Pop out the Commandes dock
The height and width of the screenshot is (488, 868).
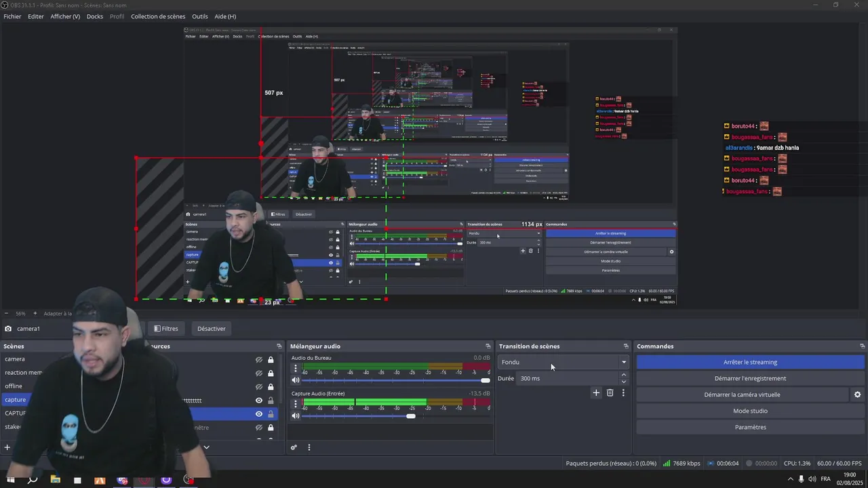pos(862,346)
